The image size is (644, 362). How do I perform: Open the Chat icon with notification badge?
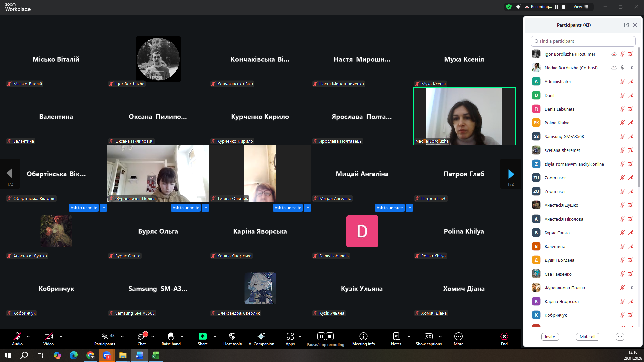coord(141,336)
